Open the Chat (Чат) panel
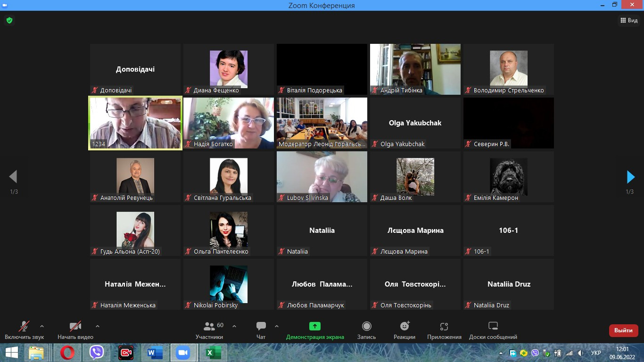 coord(261,326)
